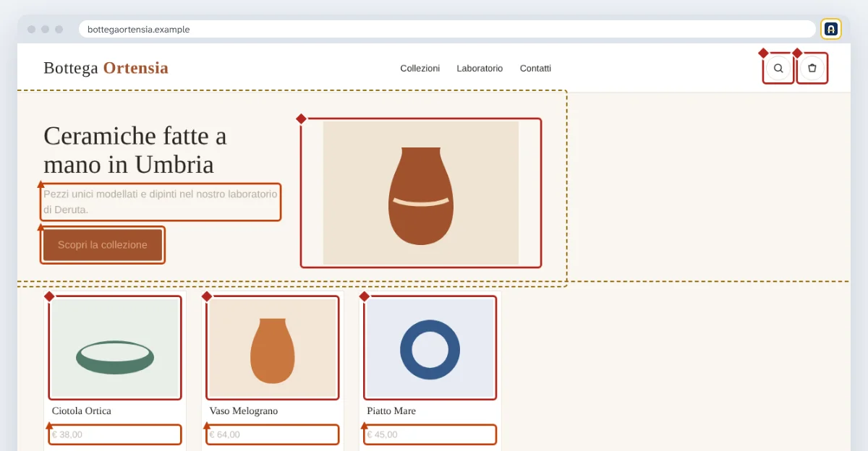Go to Laboratorio page

[480, 68]
